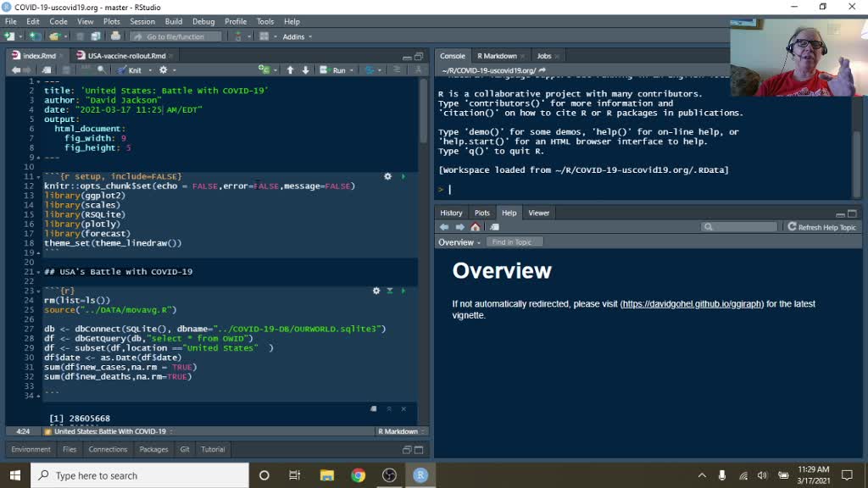Switch to R Markdown console tab
The image size is (868, 488).
point(497,56)
